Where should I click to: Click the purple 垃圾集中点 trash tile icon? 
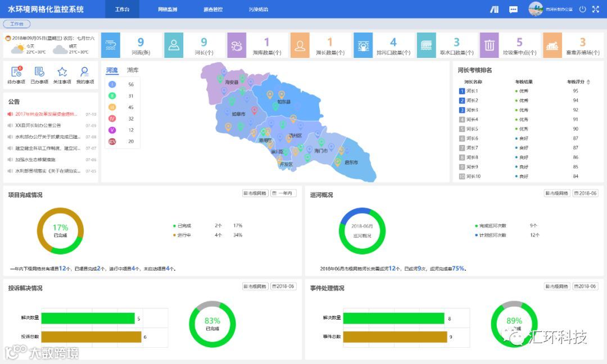tap(490, 46)
